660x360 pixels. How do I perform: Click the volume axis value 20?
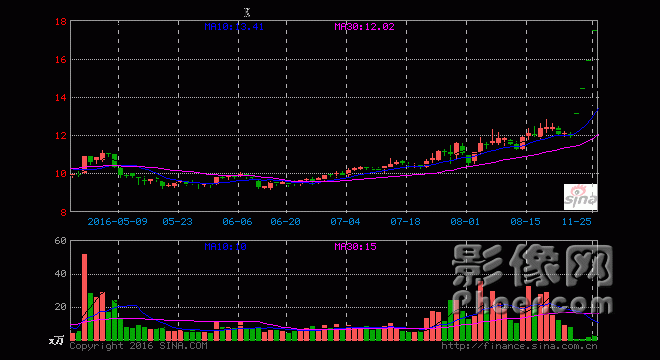pyautogui.click(x=61, y=307)
